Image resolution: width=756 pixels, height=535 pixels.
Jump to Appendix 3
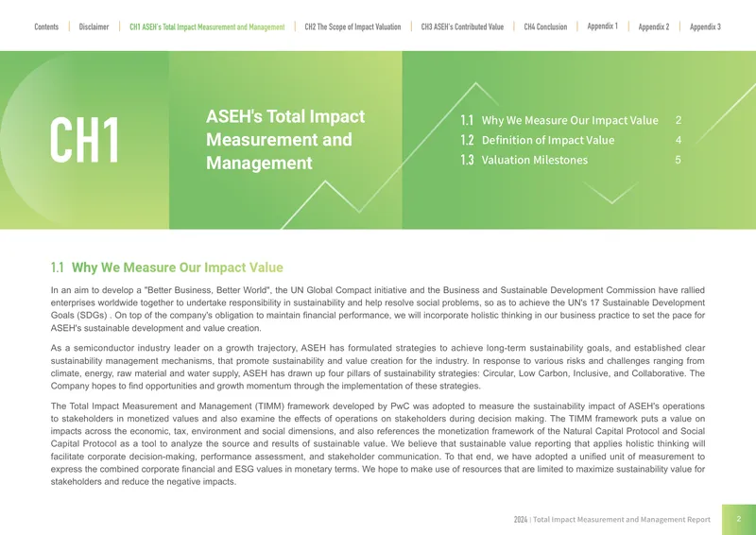705,26
